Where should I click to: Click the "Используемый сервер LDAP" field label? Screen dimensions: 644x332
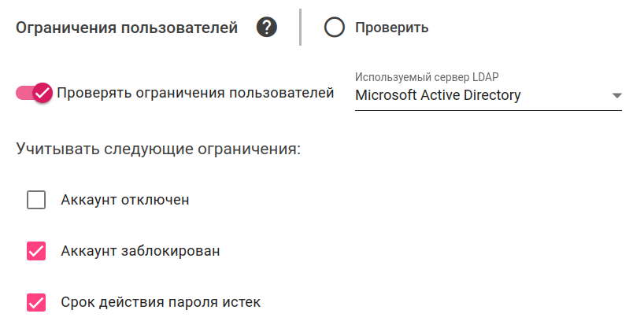pyautogui.click(x=427, y=77)
